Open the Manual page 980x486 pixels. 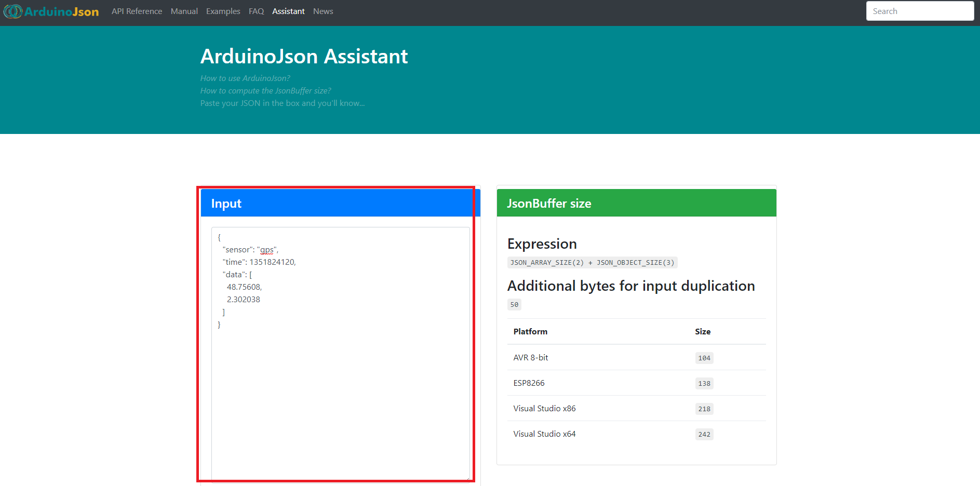pyautogui.click(x=184, y=11)
